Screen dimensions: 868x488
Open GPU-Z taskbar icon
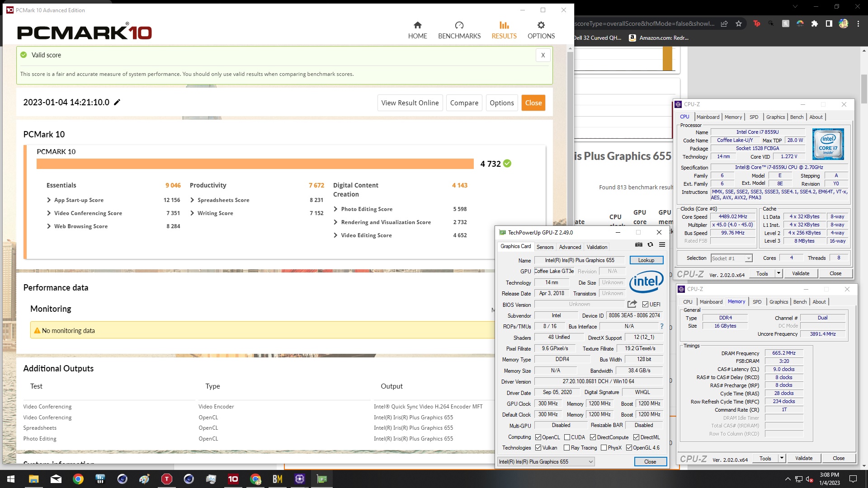tap(322, 479)
